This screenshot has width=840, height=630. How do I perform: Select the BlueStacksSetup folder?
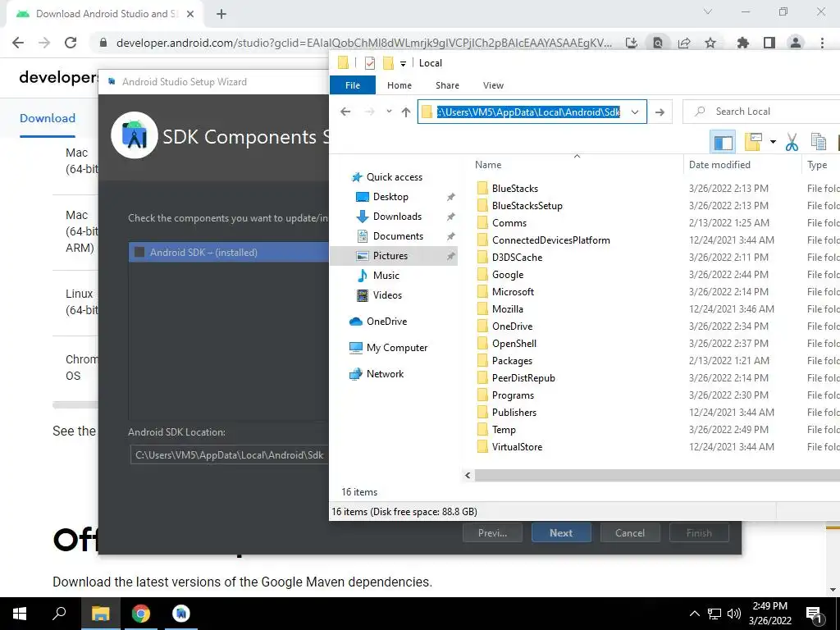[x=527, y=206]
